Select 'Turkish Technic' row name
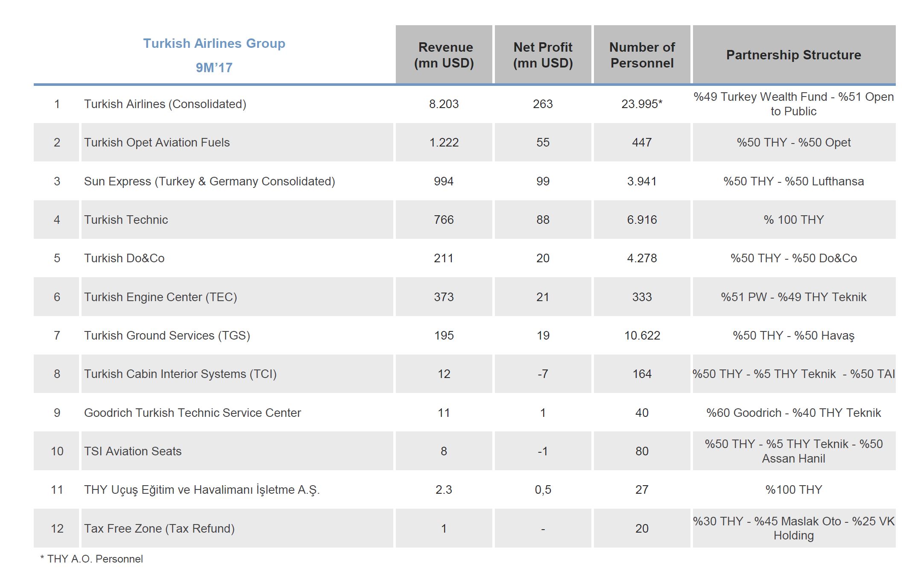This screenshot has height=586, width=924. click(126, 220)
